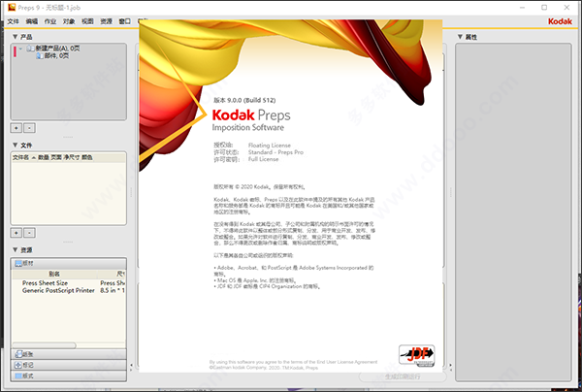Select the 部件, 0页 tree item

click(x=56, y=55)
